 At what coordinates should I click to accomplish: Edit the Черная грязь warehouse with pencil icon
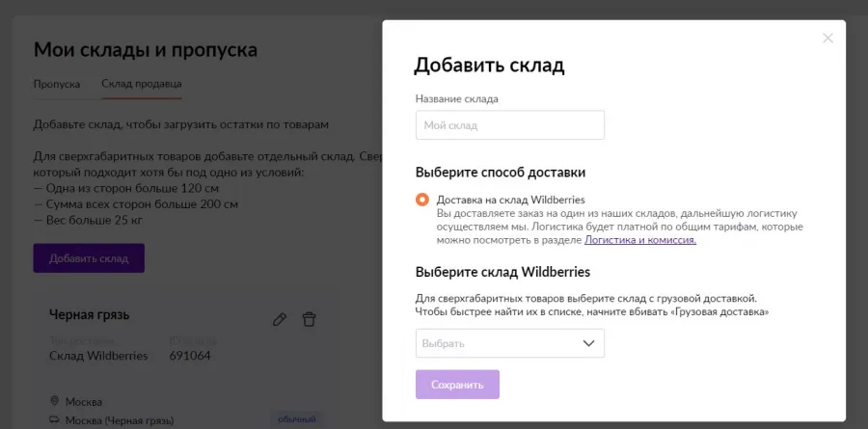[280, 319]
